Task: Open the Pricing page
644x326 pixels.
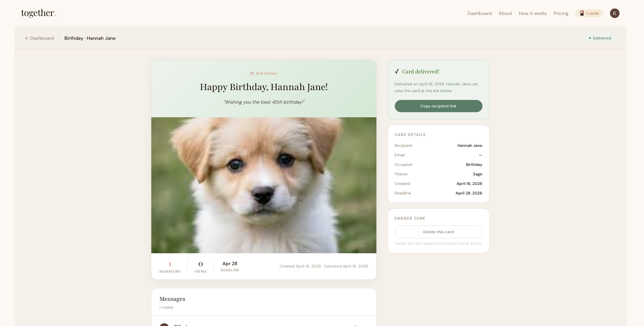Action: click(561, 13)
